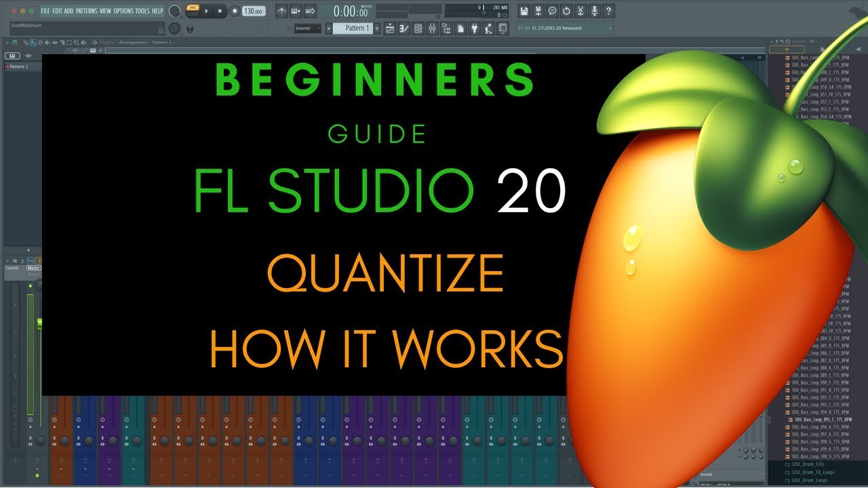Adjust the master pitch knob
The image size is (868, 488).
(x=174, y=28)
